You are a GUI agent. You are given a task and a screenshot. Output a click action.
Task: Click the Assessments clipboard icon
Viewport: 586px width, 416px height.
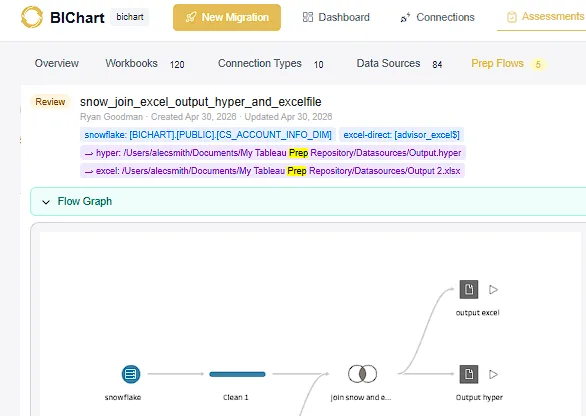(x=512, y=17)
